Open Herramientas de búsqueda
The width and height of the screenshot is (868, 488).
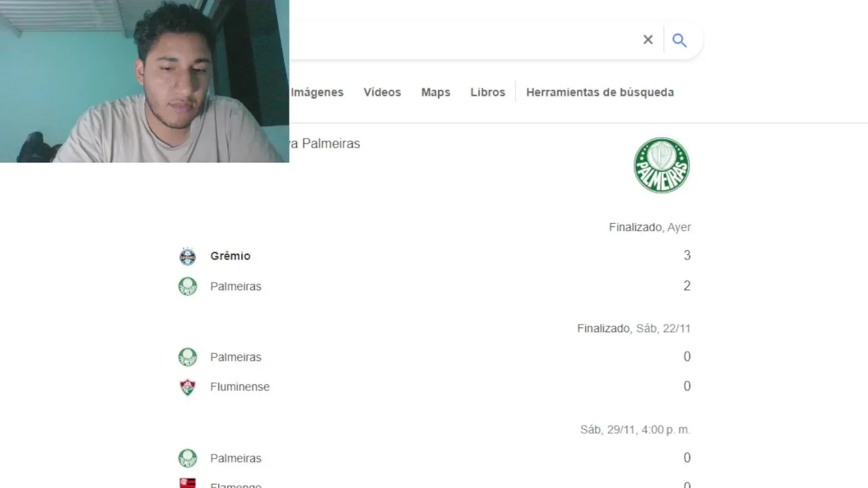coord(600,92)
